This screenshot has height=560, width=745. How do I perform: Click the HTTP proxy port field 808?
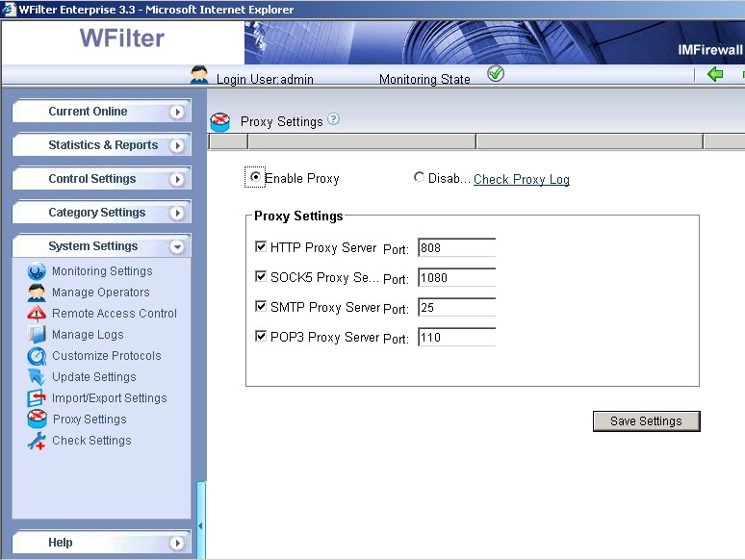(x=456, y=247)
